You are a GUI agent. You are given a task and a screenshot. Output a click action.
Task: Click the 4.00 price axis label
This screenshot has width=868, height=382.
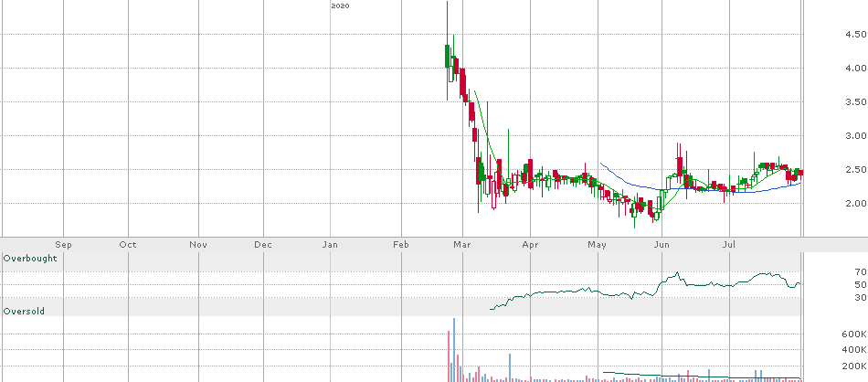[x=855, y=69]
